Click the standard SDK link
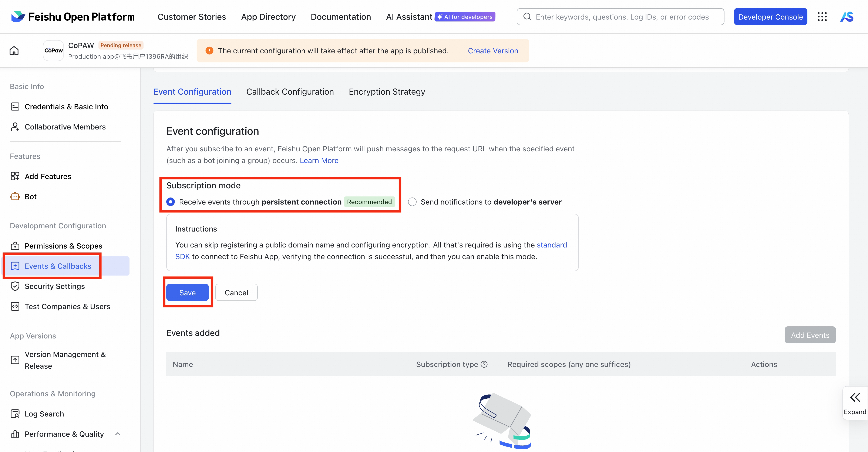Image resolution: width=868 pixels, height=452 pixels. tap(552, 245)
